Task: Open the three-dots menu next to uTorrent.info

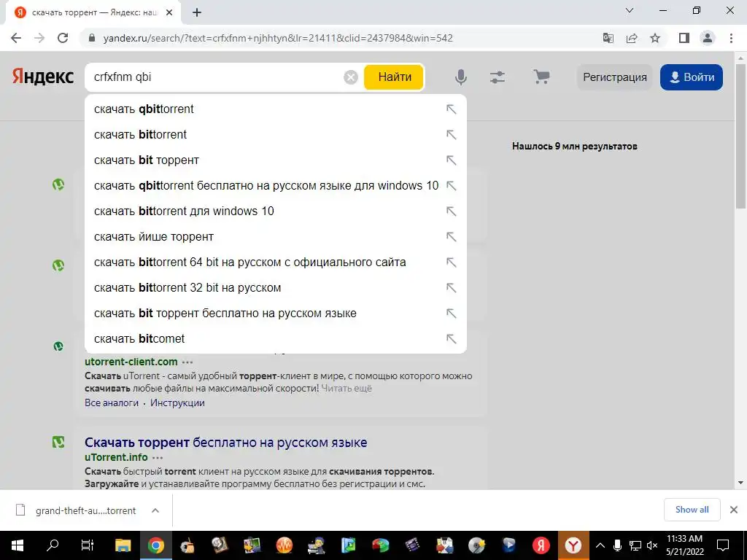Action: (x=158, y=458)
